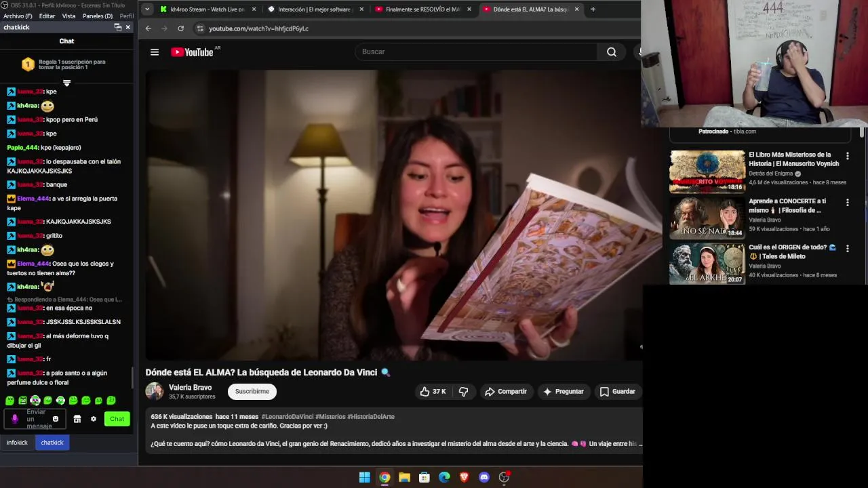Reload the YouTube page
The width and height of the screenshot is (868, 488).
[x=180, y=28]
